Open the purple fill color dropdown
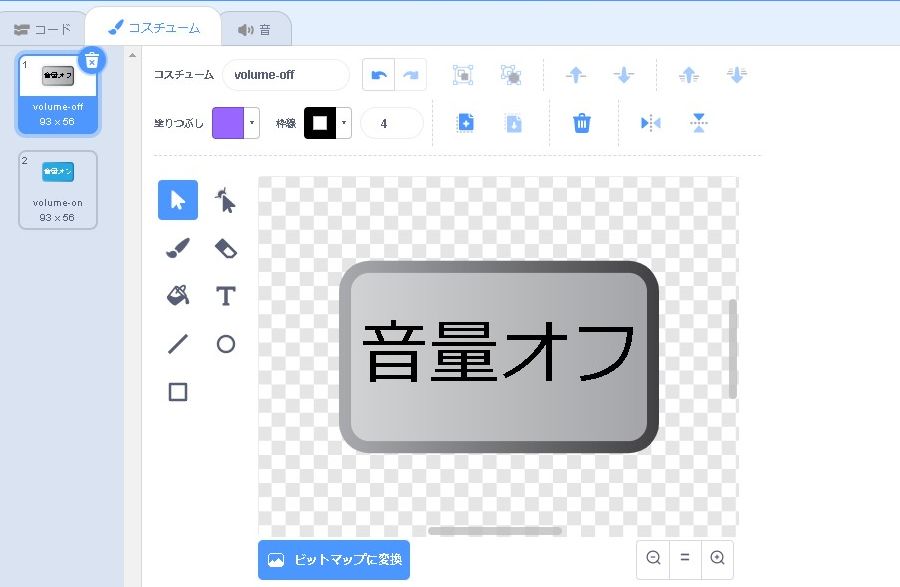 [236, 123]
